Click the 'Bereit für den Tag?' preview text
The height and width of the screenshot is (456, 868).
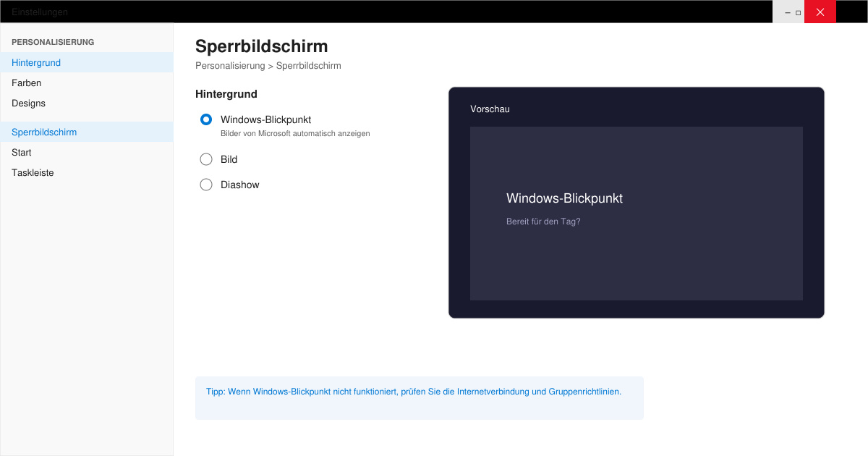[x=543, y=221]
